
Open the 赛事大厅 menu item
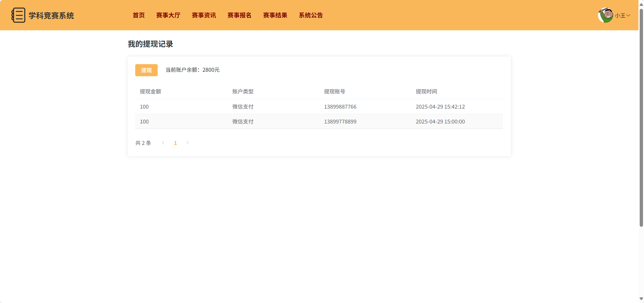pos(168,15)
